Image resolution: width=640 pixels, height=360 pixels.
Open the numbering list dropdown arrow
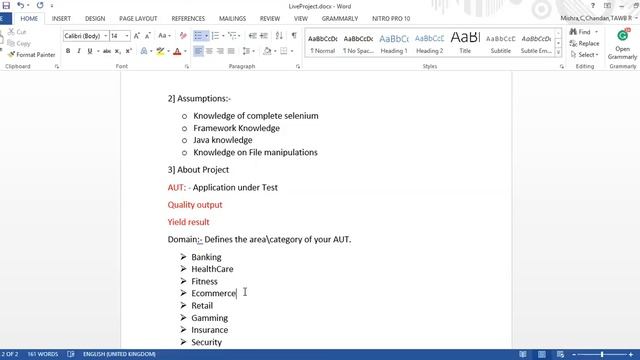[223, 36]
